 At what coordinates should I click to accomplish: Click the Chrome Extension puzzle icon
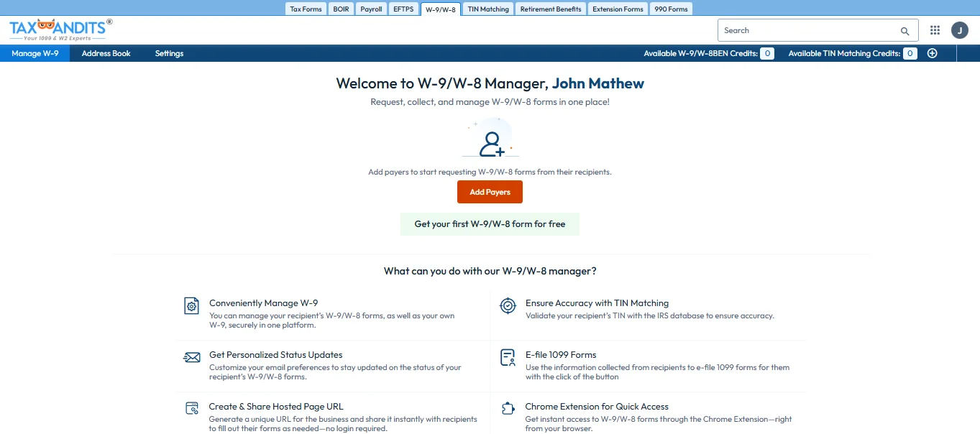click(x=508, y=409)
